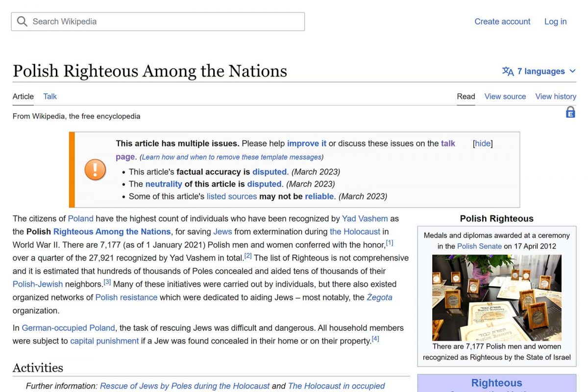Open the capital punishment link

coord(104,341)
